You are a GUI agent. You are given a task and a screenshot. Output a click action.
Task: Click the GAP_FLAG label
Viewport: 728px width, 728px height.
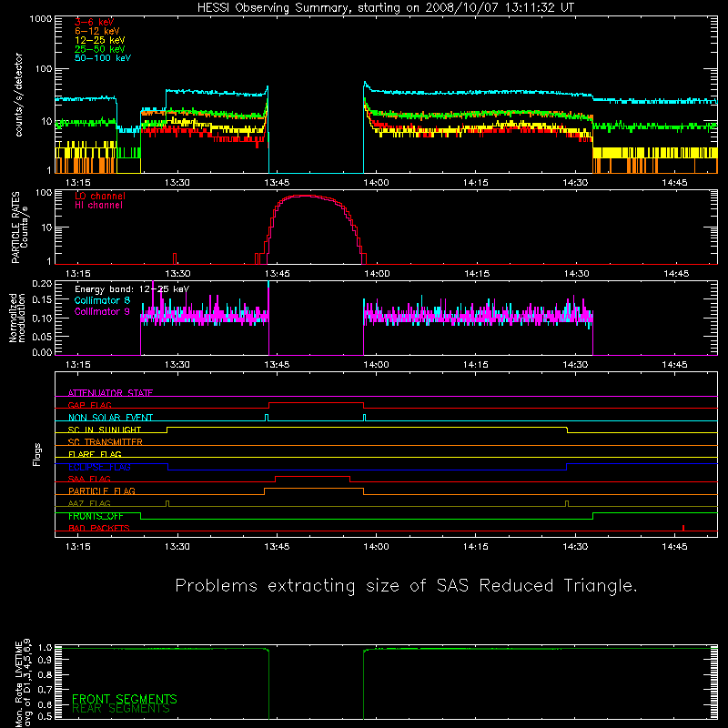pos(89,405)
